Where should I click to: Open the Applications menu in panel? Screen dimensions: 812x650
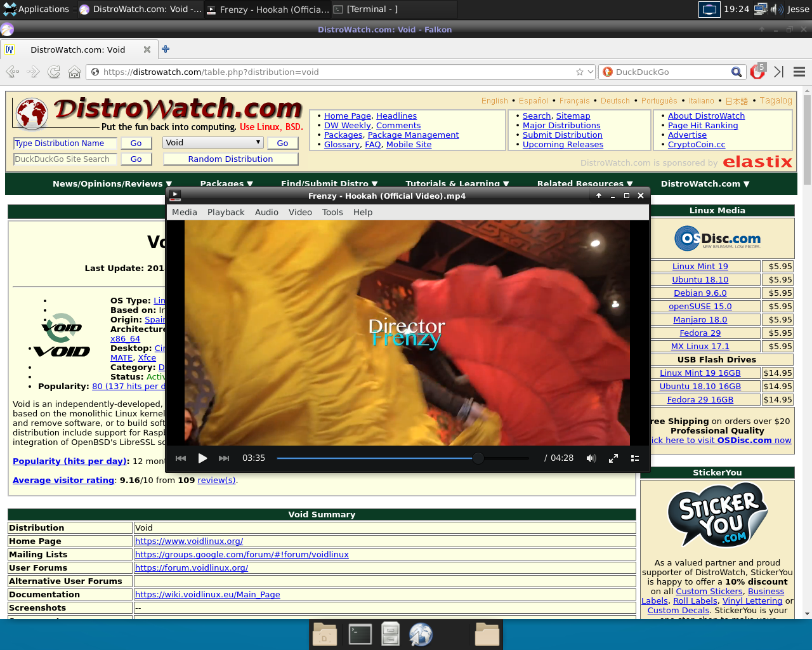click(36, 9)
